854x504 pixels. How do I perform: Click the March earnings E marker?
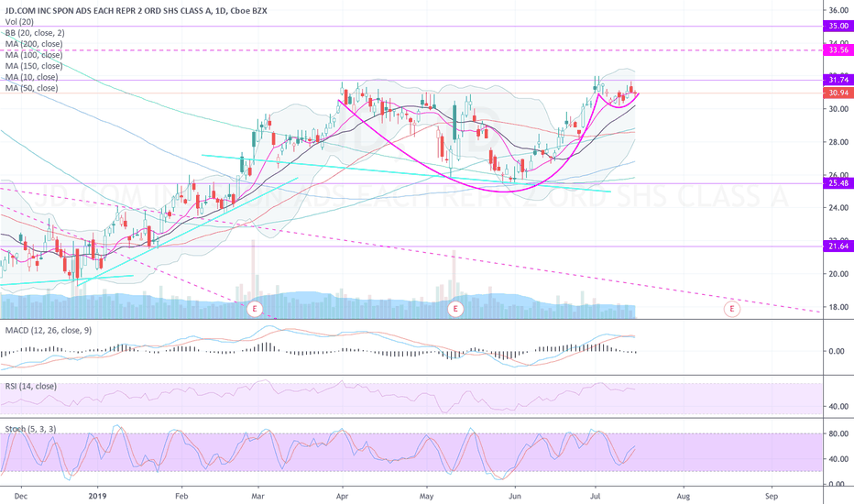click(x=255, y=309)
